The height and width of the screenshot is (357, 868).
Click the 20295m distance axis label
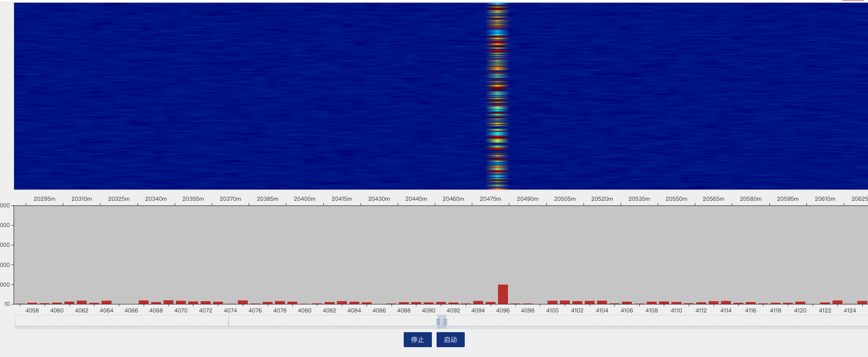45,199
